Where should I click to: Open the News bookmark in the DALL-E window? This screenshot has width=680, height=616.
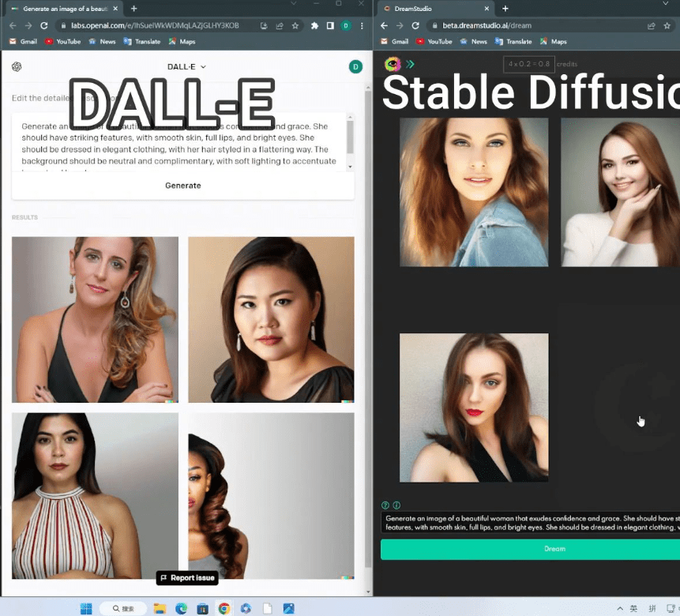(x=102, y=42)
